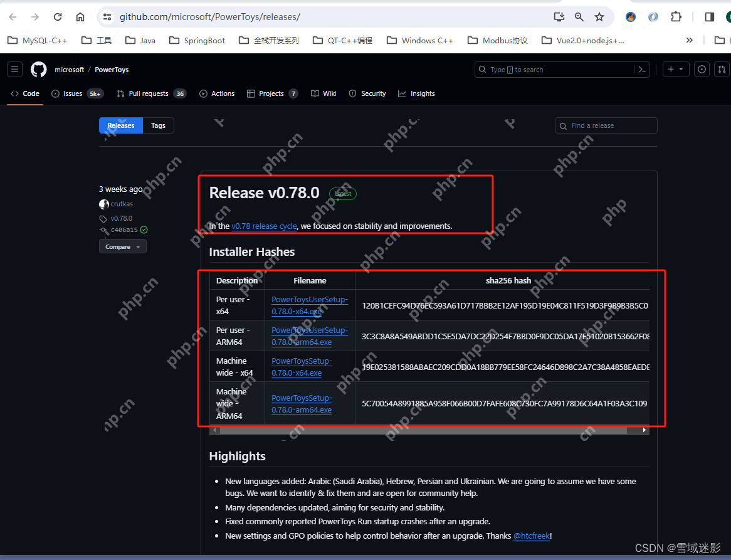The image size is (731, 560).
Task: Show hidden bookmarks with the chevron
Action: click(690, 40)
